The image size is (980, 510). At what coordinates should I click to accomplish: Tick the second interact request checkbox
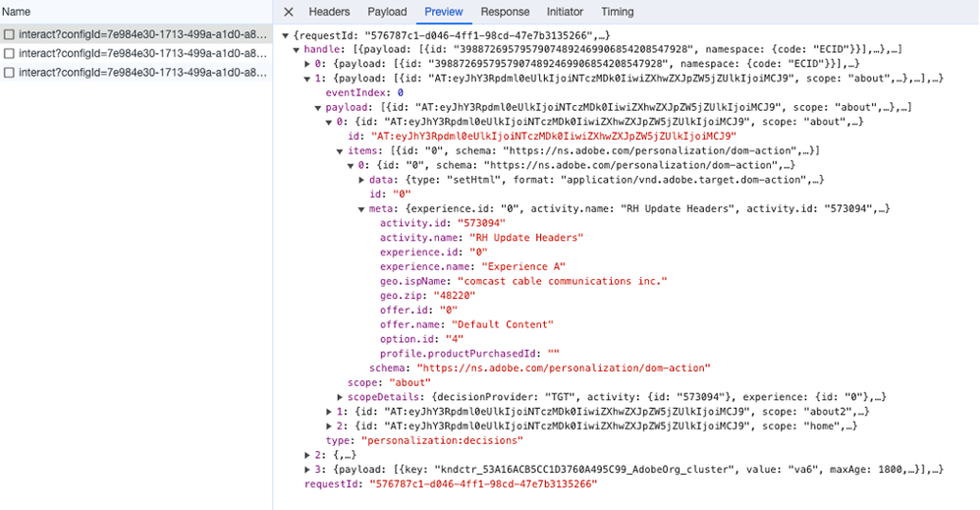coord(9,53)
